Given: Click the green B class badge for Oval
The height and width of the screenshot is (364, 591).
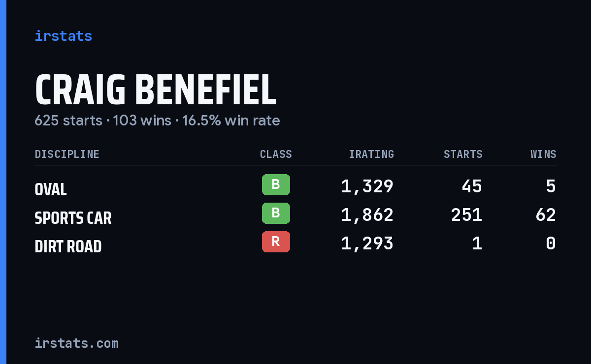Looking at the screenshot, I should [x=276, y=184].
